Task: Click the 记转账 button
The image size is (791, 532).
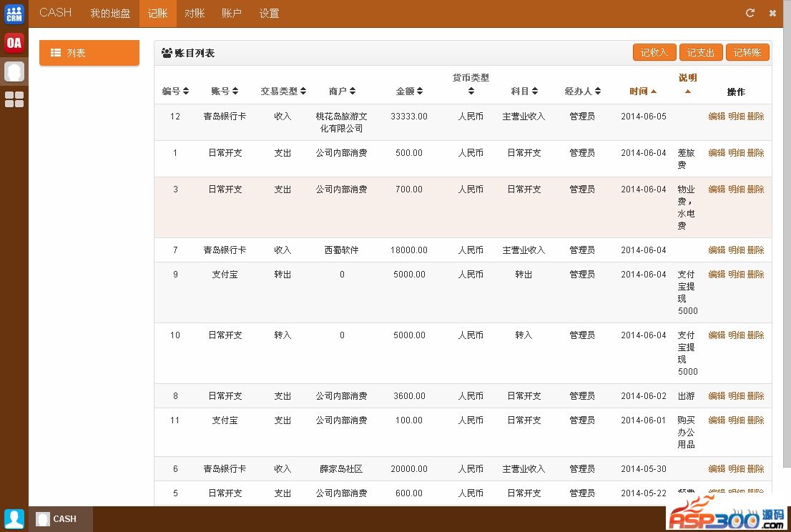Action: (x=747, y=52)
